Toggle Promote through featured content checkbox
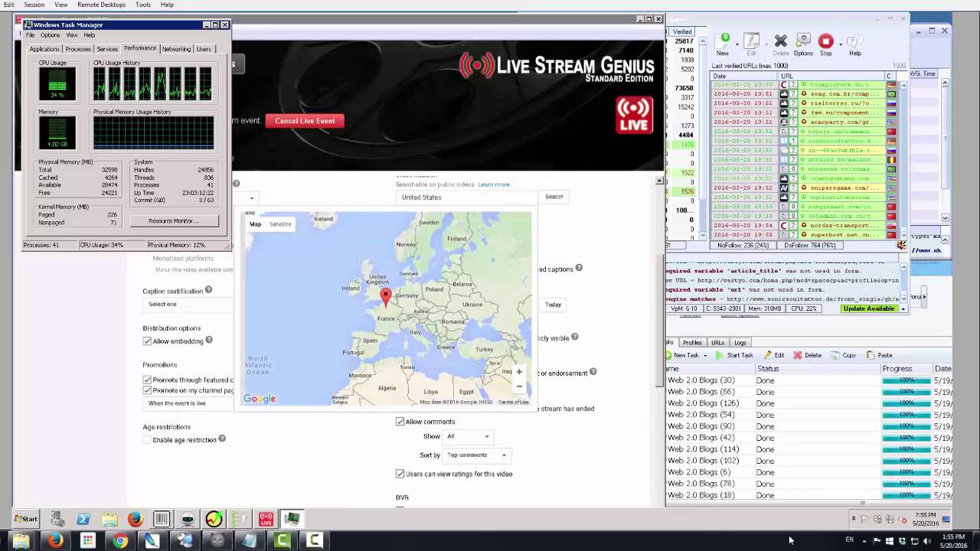This screenshot has height=551, width=980. (147, 380)
